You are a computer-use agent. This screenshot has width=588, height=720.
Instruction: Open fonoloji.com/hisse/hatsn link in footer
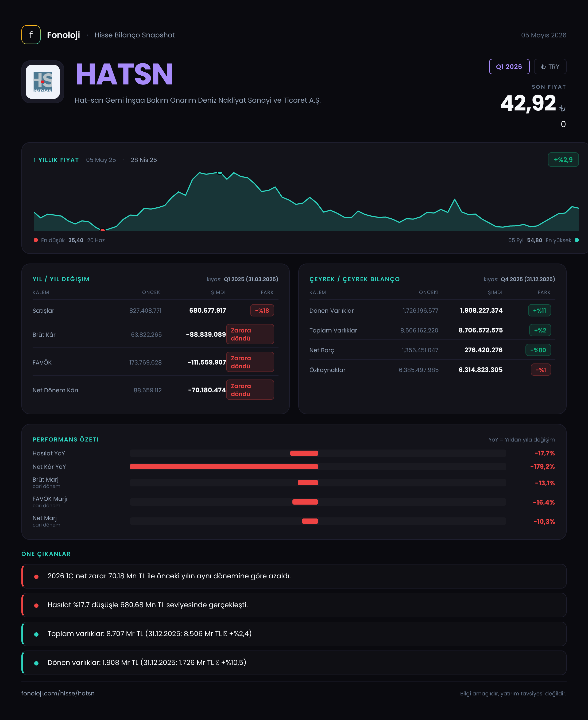pos(58,693)
